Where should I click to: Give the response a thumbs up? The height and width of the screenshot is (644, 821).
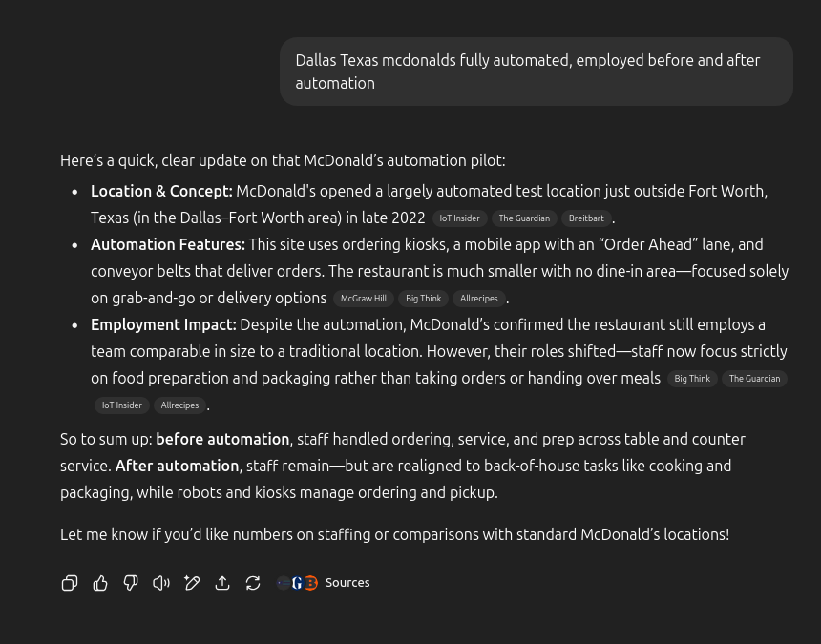pyautogui.click(x=100, y=583)
